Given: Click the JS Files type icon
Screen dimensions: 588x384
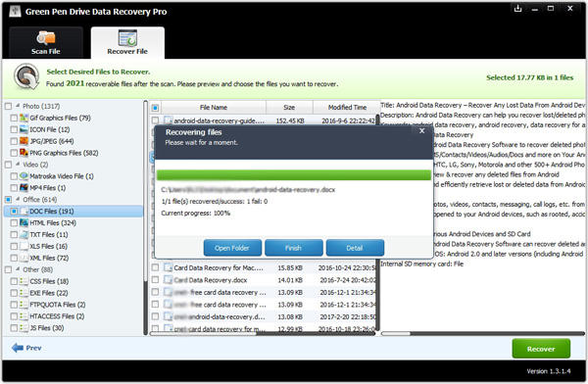Looking at the screenshot, I should 24,328.
